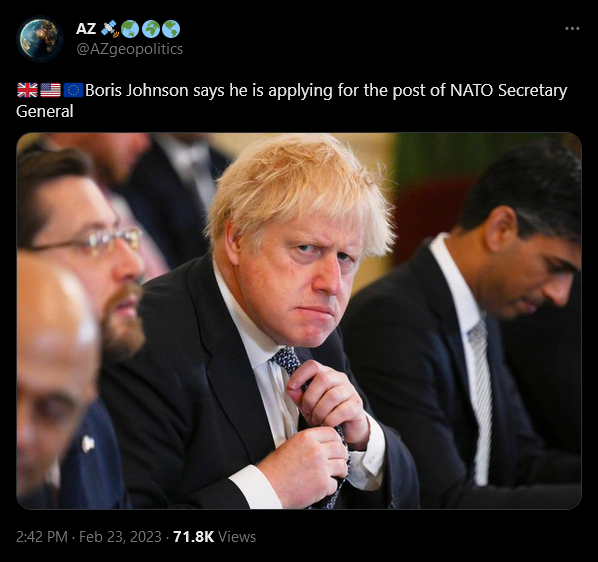Click the Feb 23, 2023 date
The height and width of the screenshot is (562, 598).
tap(120, 536)
